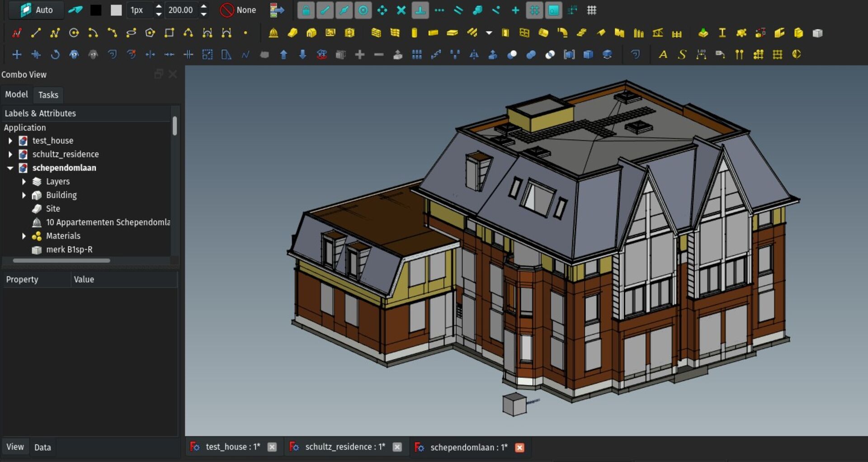868x462 pixels.
Task: Select the Draft Line tool
Action: click(x=36, y=33)
